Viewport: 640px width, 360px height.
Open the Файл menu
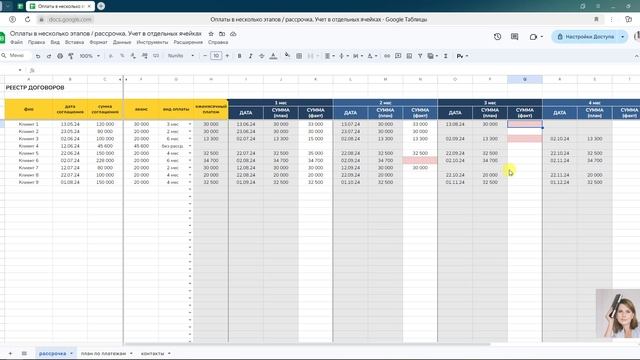16,42
